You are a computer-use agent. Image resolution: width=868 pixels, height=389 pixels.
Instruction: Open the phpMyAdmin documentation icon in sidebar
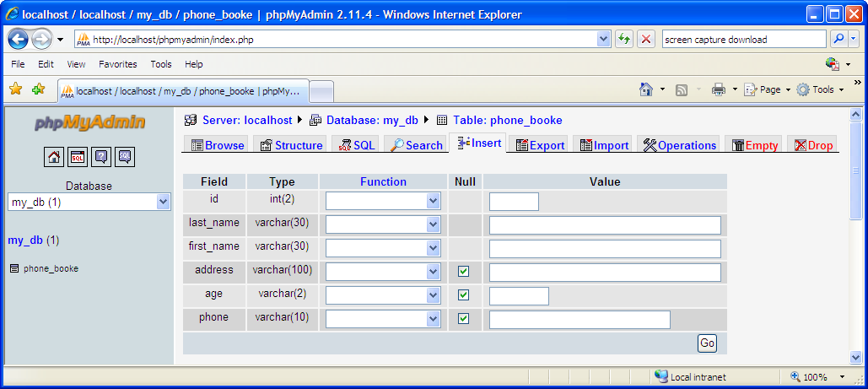point(101,158)
